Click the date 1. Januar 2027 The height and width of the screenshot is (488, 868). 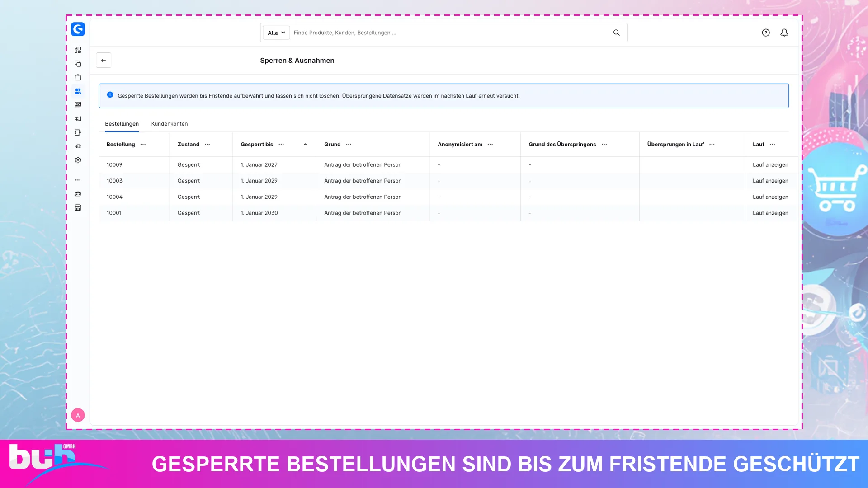click(259, 165)
